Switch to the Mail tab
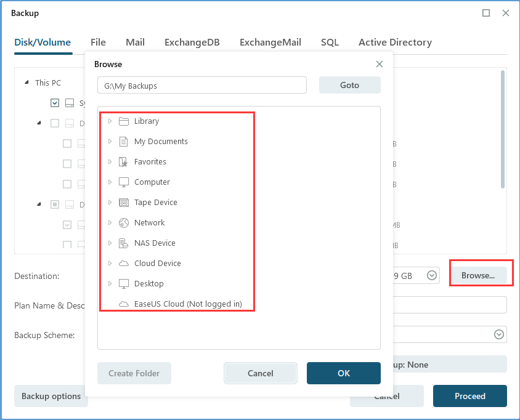 coord(136,42)
